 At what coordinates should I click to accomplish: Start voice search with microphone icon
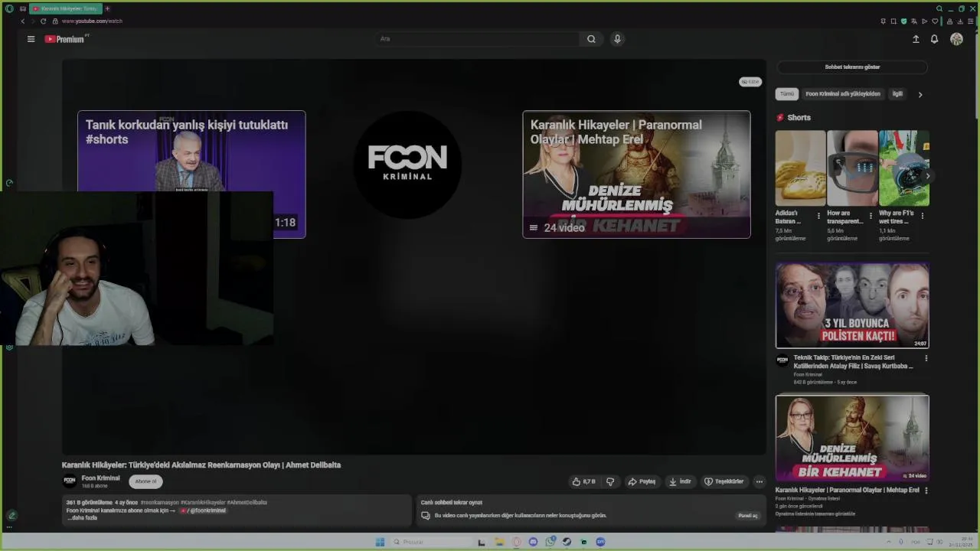(x=617, y=39)
